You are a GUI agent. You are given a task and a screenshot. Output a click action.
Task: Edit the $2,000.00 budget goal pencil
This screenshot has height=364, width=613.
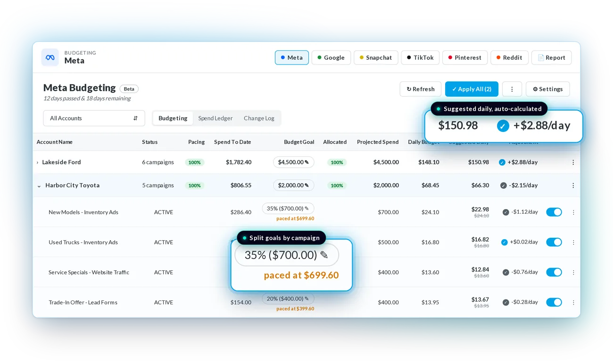(x=306, y=186)
